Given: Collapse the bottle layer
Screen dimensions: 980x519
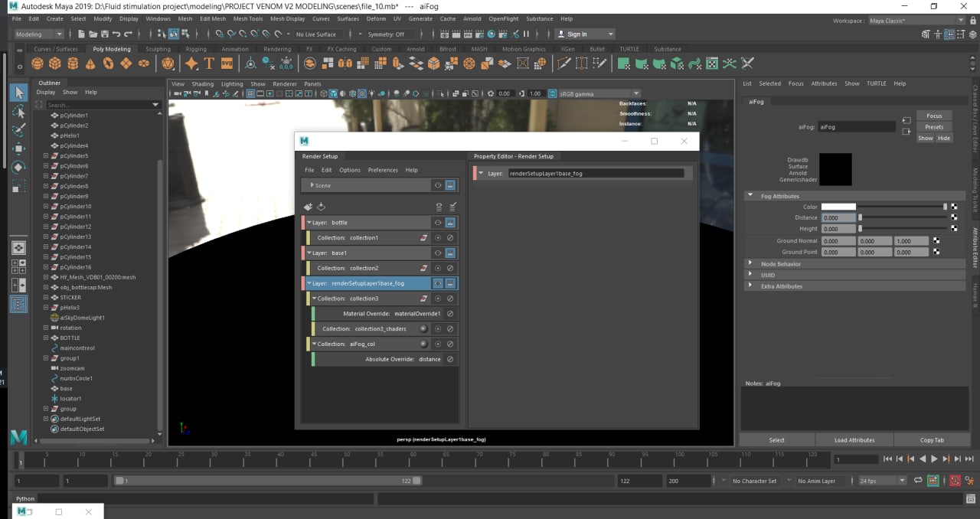Looking at the screenshot, I should point(309,223).
